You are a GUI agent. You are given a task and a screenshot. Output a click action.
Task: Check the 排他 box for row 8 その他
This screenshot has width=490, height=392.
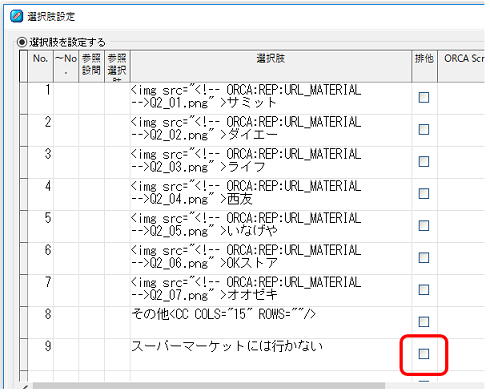pos(424,322)
